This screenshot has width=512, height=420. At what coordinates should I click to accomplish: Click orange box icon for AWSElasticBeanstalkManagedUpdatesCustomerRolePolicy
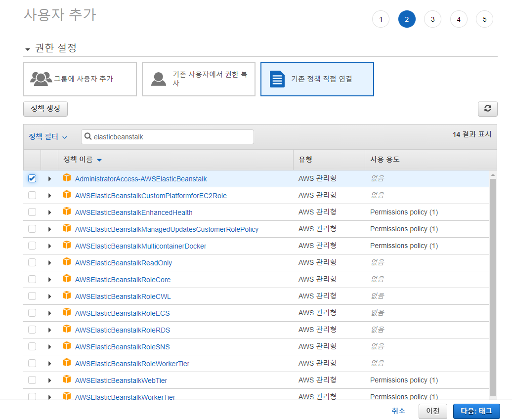point(67,228)
